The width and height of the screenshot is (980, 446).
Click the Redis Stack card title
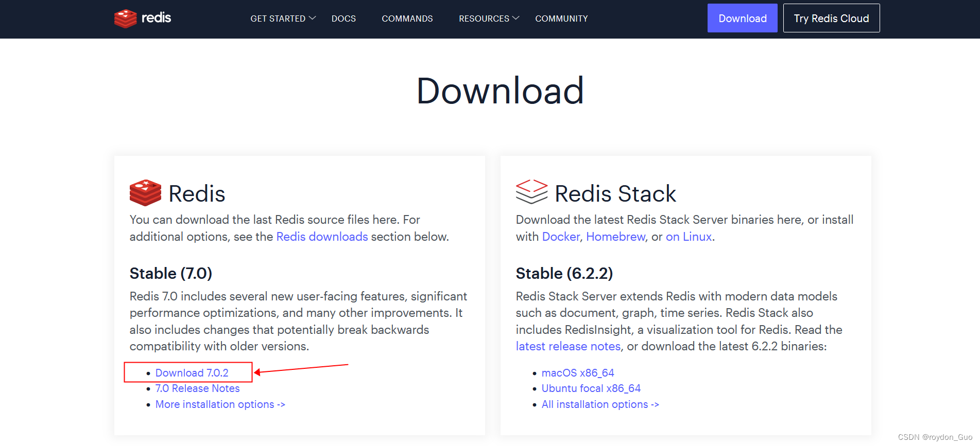pyautogui.click(x=615, y=193)
